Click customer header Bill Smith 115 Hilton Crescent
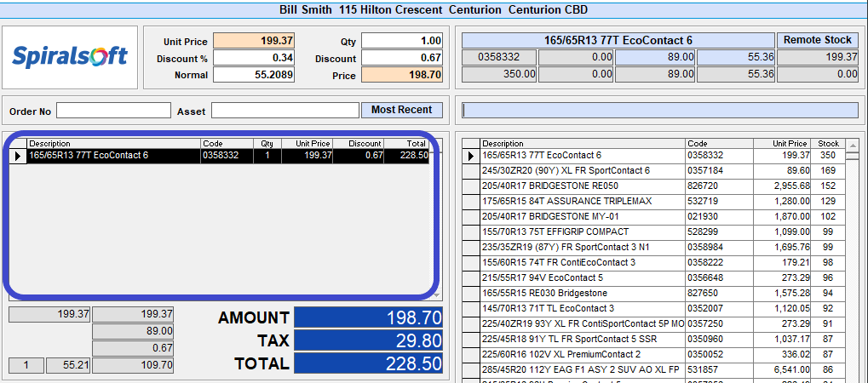Viewport: 868px width, 383px height. 434,9
